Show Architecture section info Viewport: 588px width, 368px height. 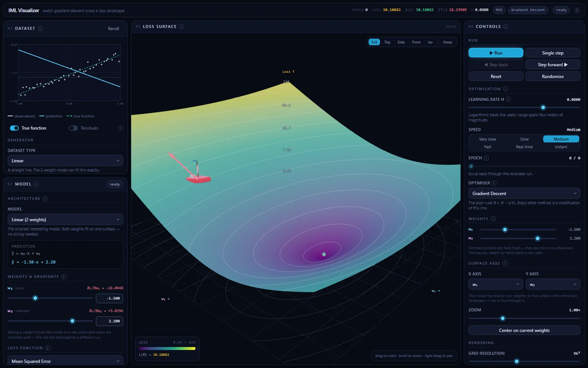click(x=45, y=199)
